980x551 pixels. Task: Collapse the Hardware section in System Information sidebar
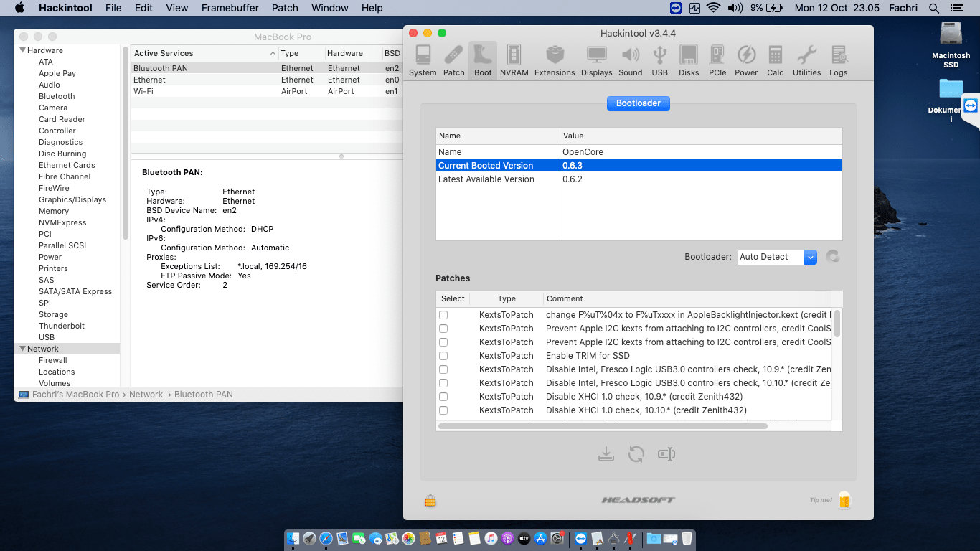pyautogui.click(x=22, y=50)
